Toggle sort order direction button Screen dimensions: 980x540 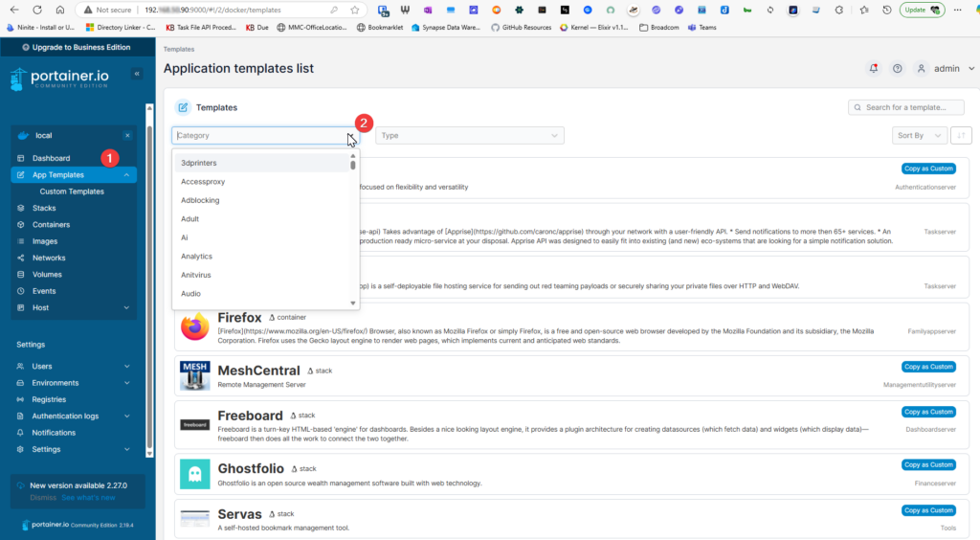(x=962, y=136)
